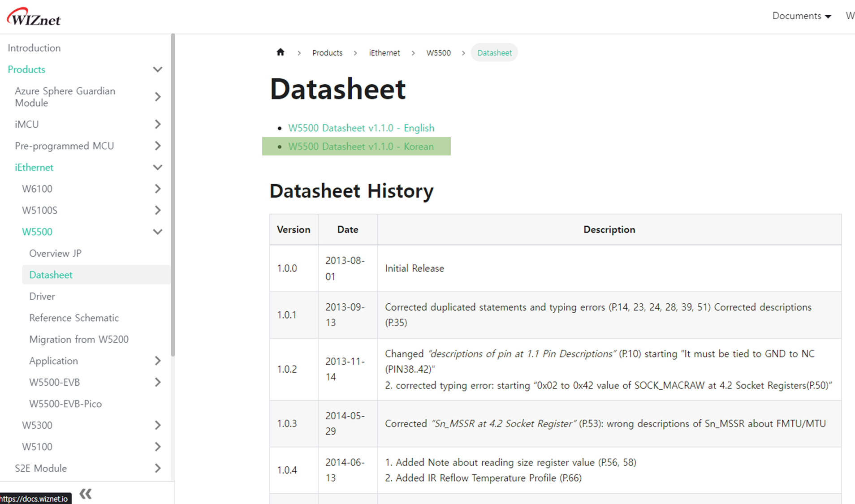The width and height of the screenshot is (855, 504).
Task: Open Pre-programmed MCU sidebar item
Action: pos(65,146)
